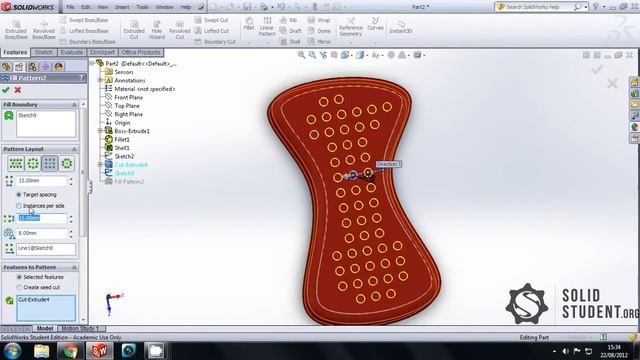
Task: Select the Target spacing radio button
Action: [x=19, y=195]
